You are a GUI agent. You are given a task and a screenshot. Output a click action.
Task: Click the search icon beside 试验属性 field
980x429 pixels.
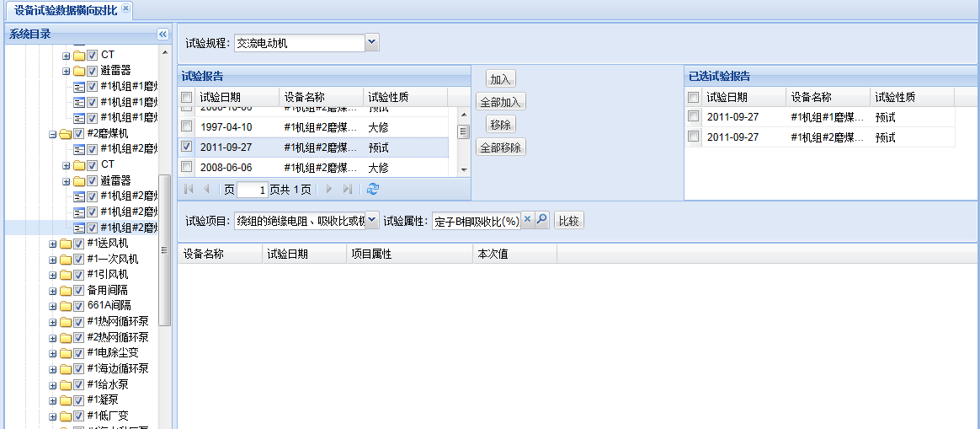tap(542, 220)
